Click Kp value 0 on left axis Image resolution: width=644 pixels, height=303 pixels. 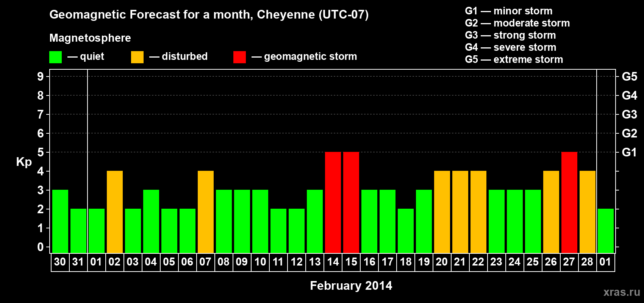[41, 247]
